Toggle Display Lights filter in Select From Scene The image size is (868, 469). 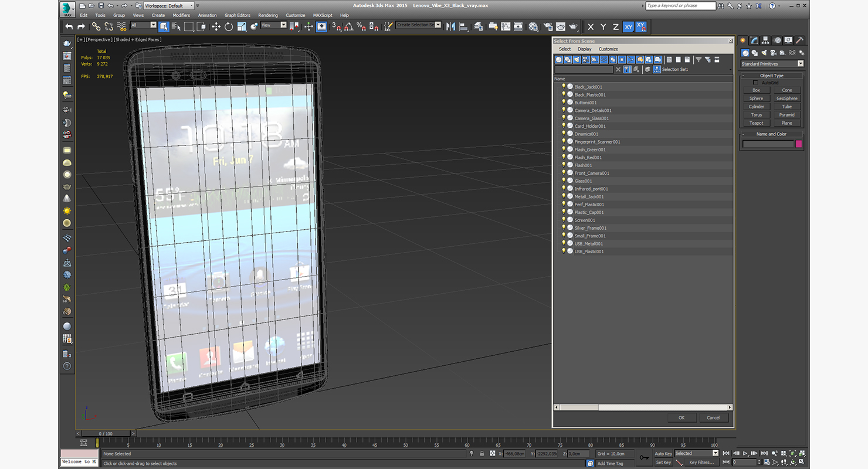[x=577, y=60]
